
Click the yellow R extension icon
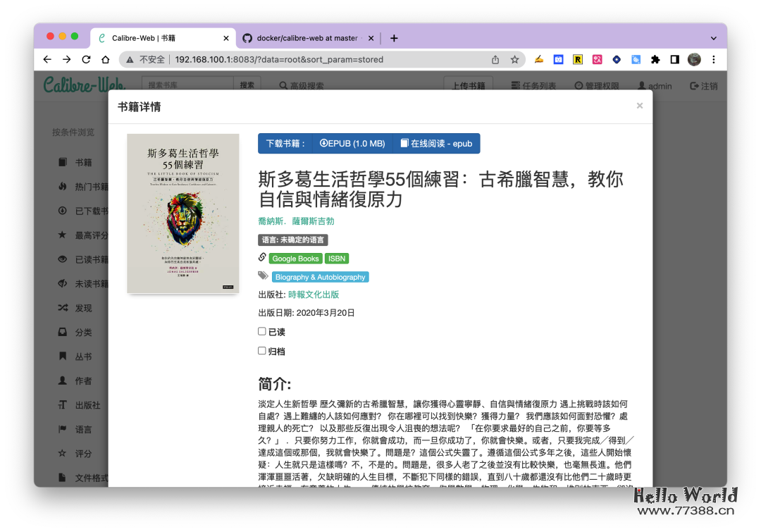pos(578,59)
